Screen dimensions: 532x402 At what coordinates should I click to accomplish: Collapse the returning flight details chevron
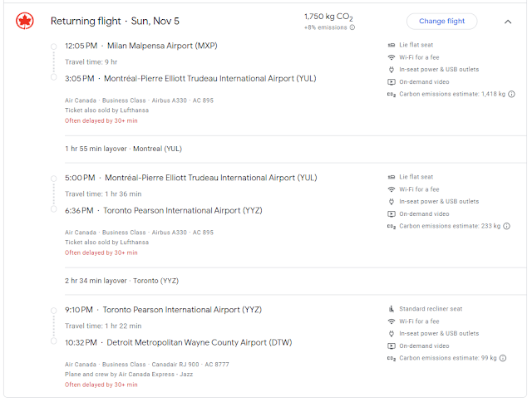508,22
